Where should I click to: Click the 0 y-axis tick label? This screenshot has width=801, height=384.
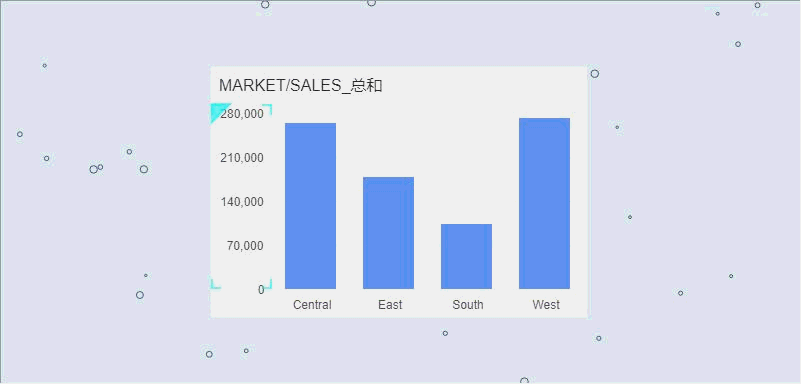click(262, 290)
